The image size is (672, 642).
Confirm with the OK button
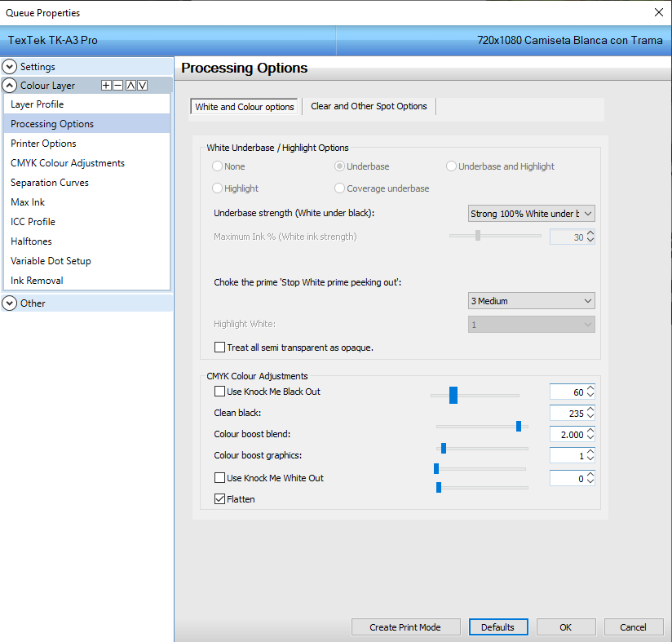pos(566,627)
